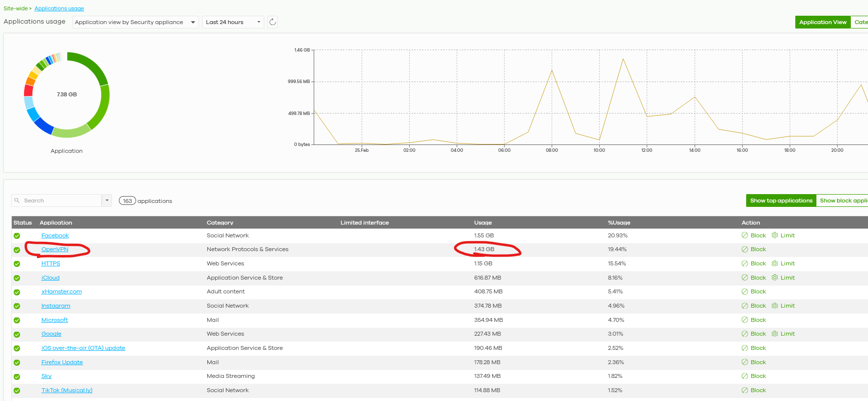Click the green status check for Microsoft
The image size is (868, 401).
(17, 320)
